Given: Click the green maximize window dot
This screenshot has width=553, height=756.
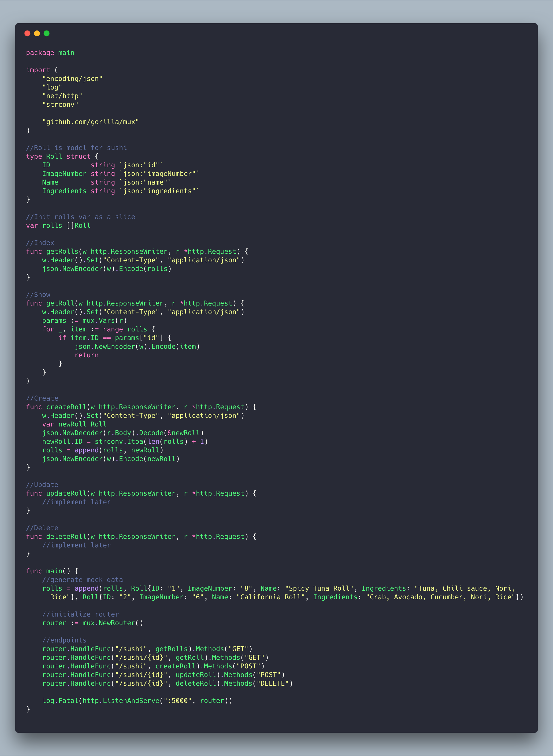Looking at the screenshot, I should [47, 33].
